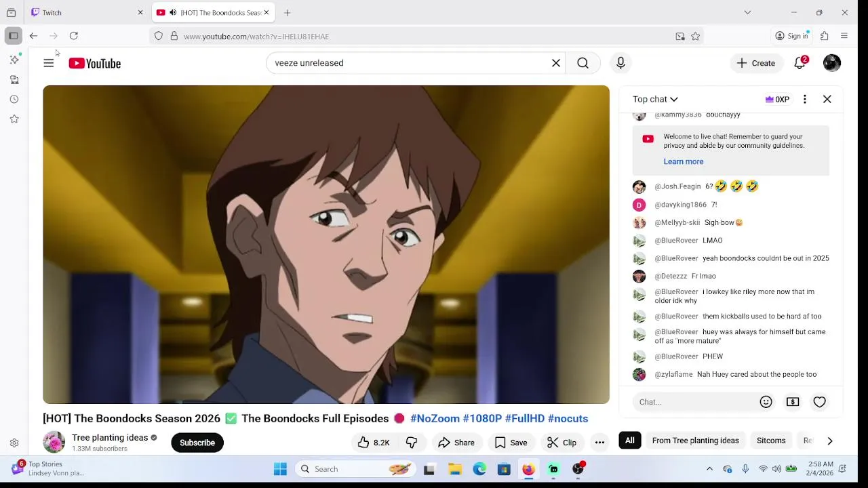Open tracking protection shield icon
This screenshot has width=868, height=488.
click(x=159, y=37)
